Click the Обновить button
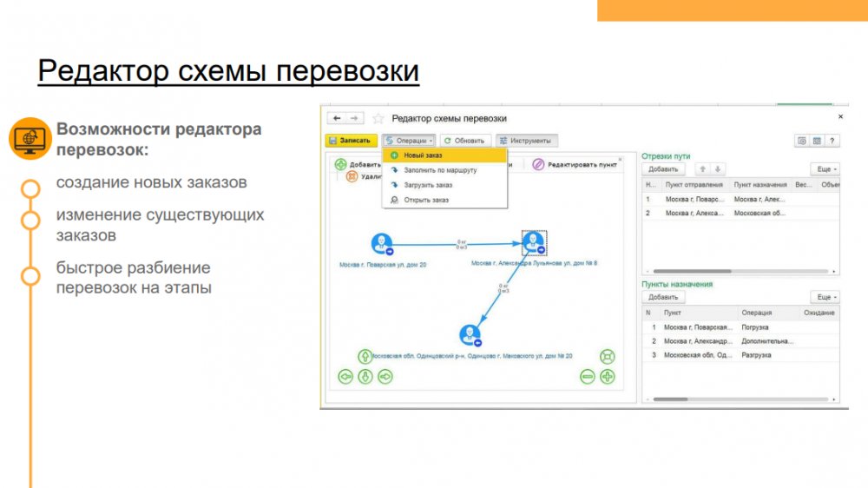Viewport: 868px width, 488px height. (x=465, y=141)
